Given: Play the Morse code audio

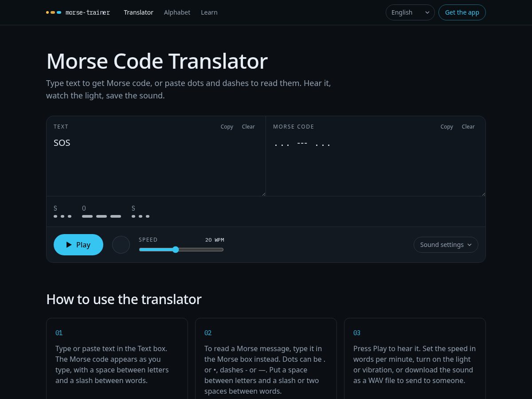Looking at the screenshot, I should tap(78, 245).
